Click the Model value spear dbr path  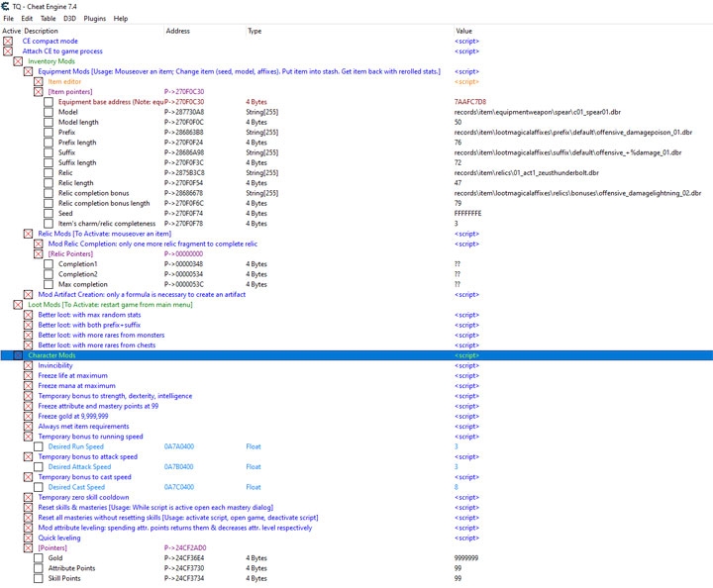(x=537, y=112)
